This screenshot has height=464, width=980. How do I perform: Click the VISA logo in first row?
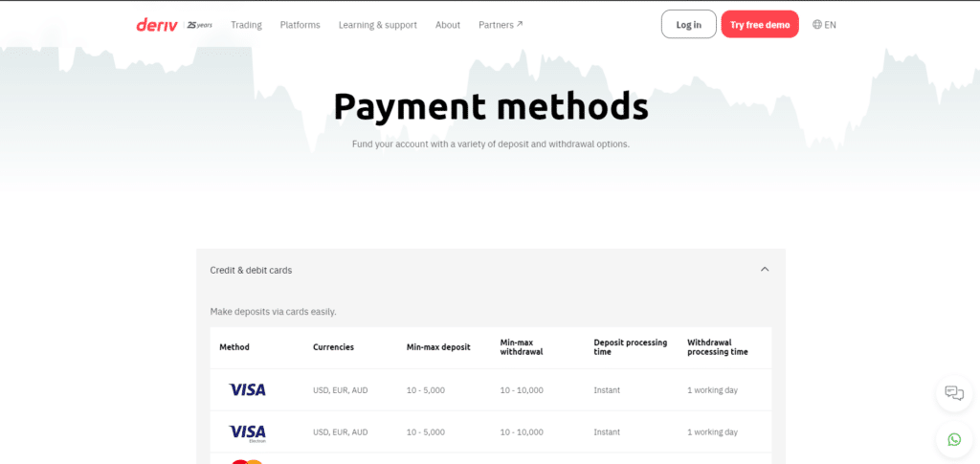point(247,389)
